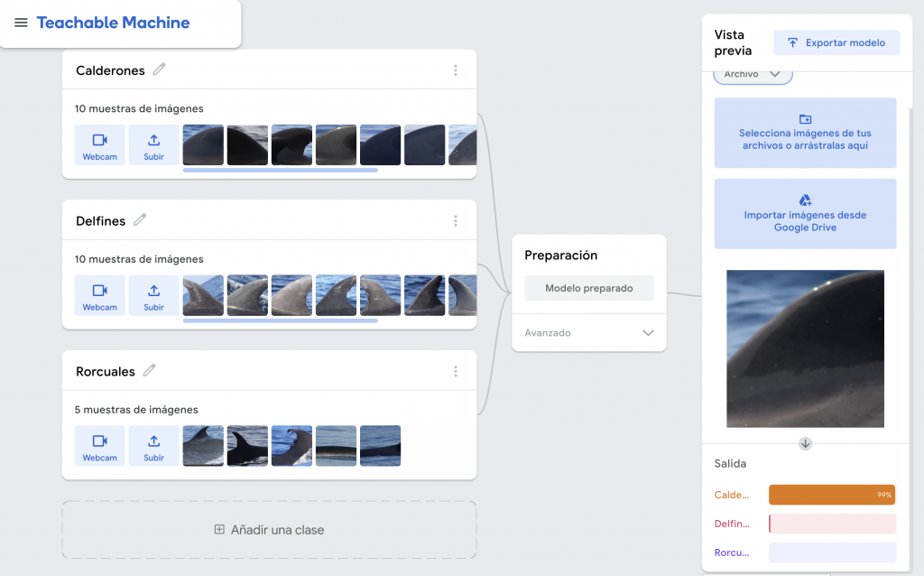Select the sixth Delfines sample thumbnail
This screenshot has width=924, height=576.
point(424,295)
